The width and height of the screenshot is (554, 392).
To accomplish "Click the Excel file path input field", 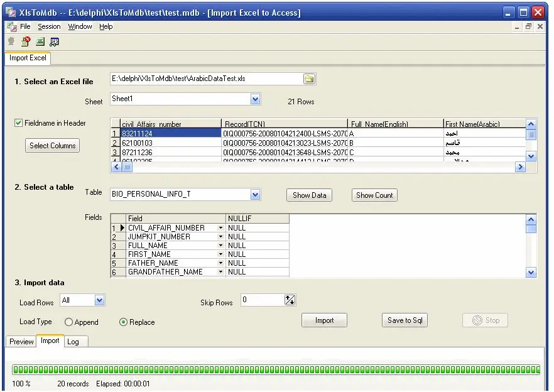I will (x=205, y=79).
